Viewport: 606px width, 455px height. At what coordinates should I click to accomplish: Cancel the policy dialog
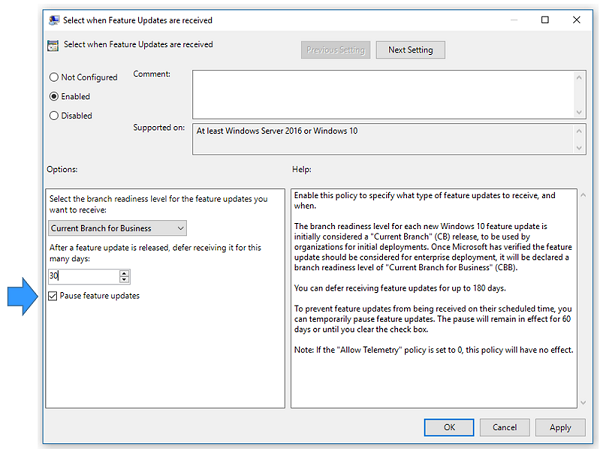point(504,427)
